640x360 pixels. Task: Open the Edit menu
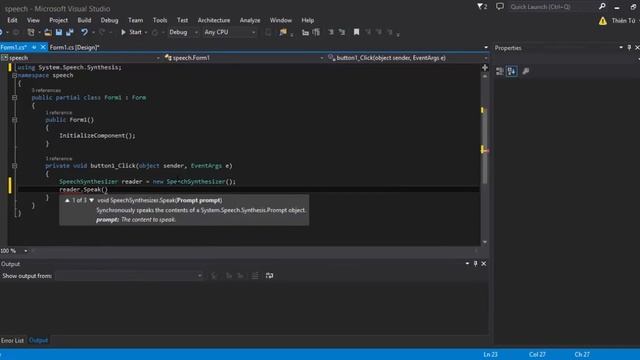(12, 20)
